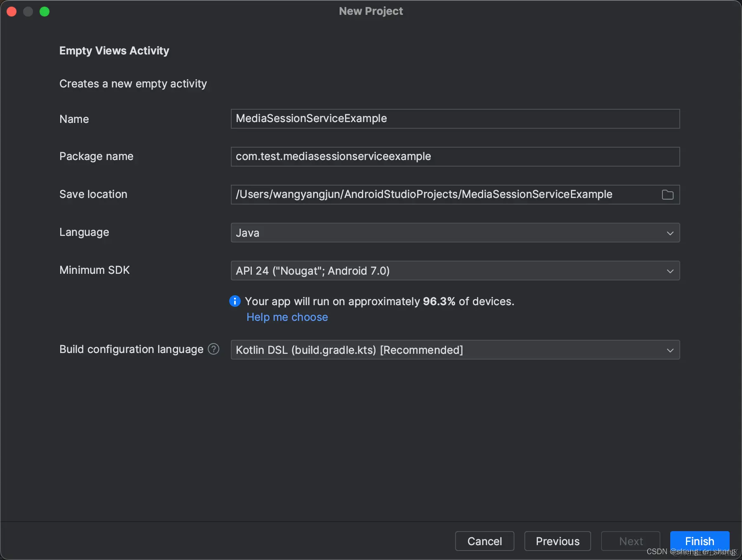Viewport: 742px width, 560px height.
Task: Close the New Project window with the red button
Action: pyautogui.click(x=12, y=12)
